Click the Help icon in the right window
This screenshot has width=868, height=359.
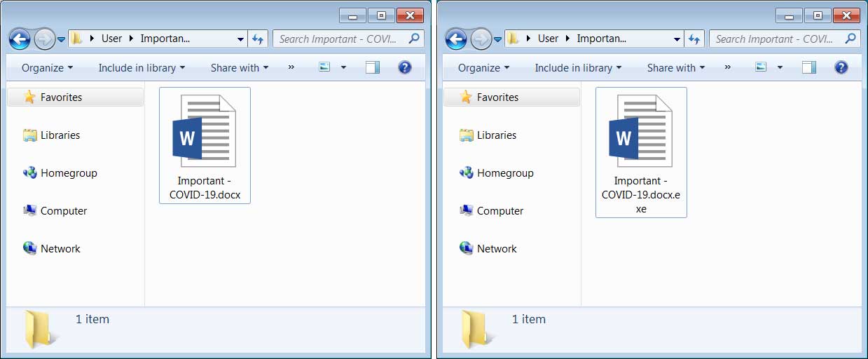[841, 67]
